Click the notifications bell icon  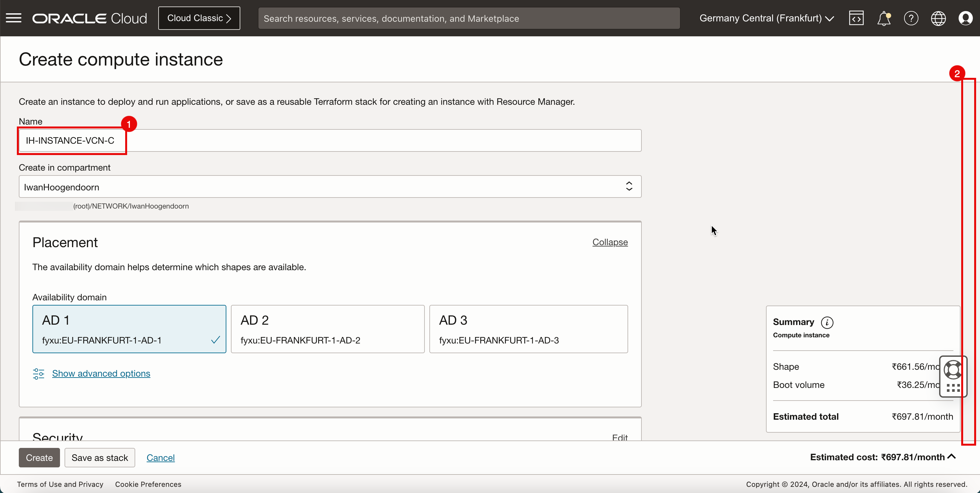tap(884, 18)
